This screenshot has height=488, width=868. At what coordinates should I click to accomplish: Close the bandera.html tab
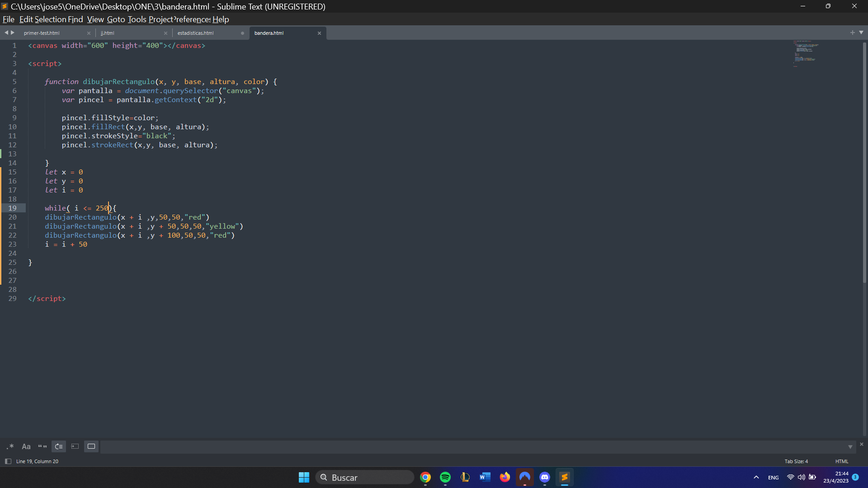point(319,33)
